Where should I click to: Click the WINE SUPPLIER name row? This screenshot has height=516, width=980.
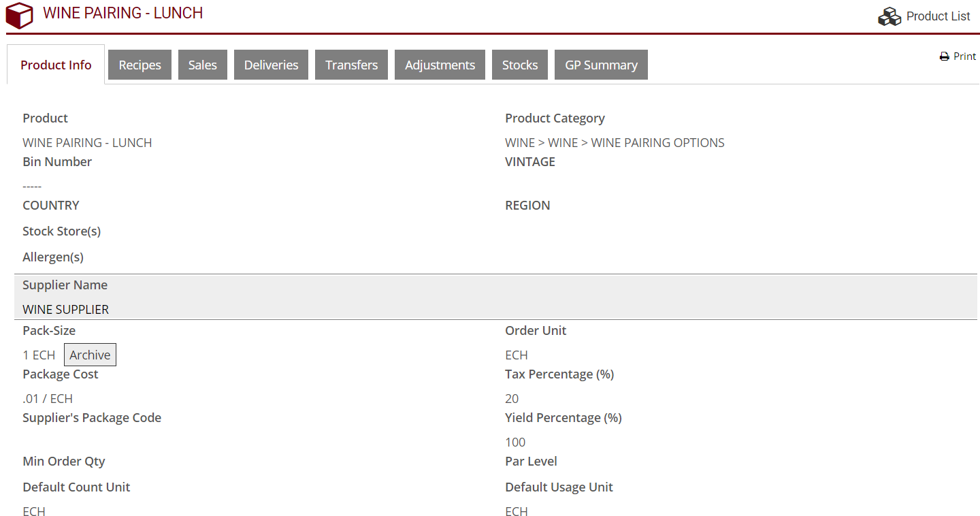(x=65, y=309)
